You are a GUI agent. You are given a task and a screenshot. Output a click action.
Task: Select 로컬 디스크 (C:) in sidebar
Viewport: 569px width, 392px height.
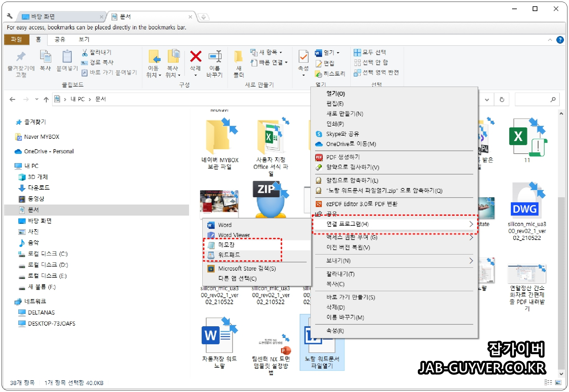(x=43, y=254)
